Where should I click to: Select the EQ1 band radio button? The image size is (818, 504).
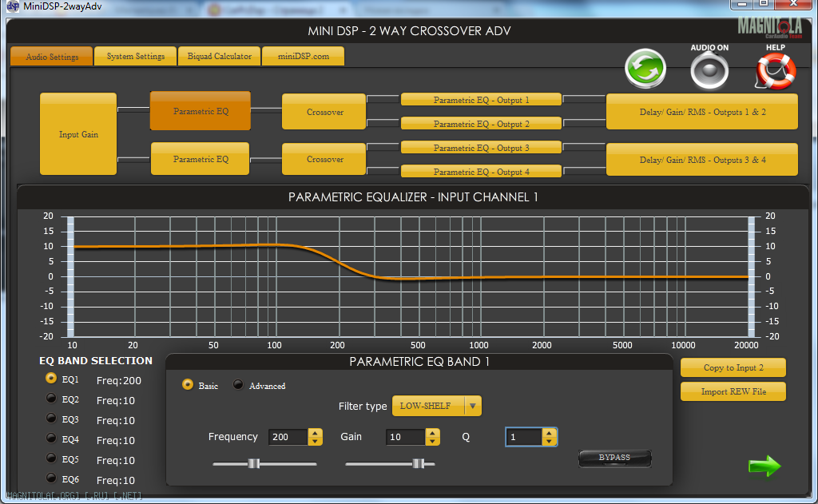pyautogui.click(x=50, y=379)
